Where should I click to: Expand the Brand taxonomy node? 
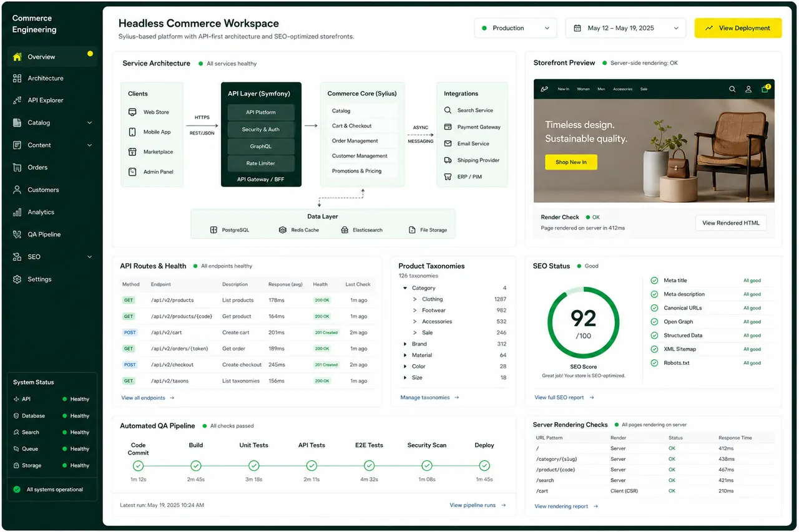[405, 344]
